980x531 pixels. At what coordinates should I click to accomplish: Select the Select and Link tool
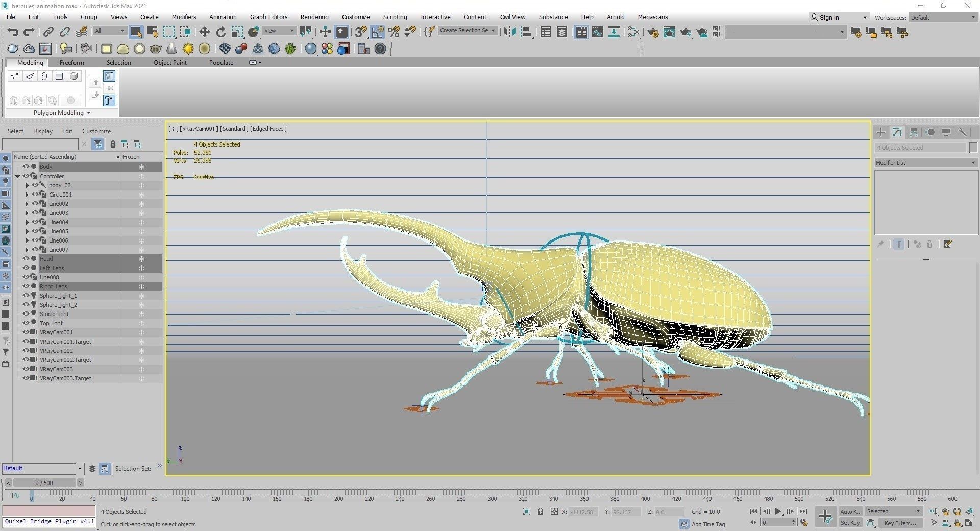[x=48, y=32]
